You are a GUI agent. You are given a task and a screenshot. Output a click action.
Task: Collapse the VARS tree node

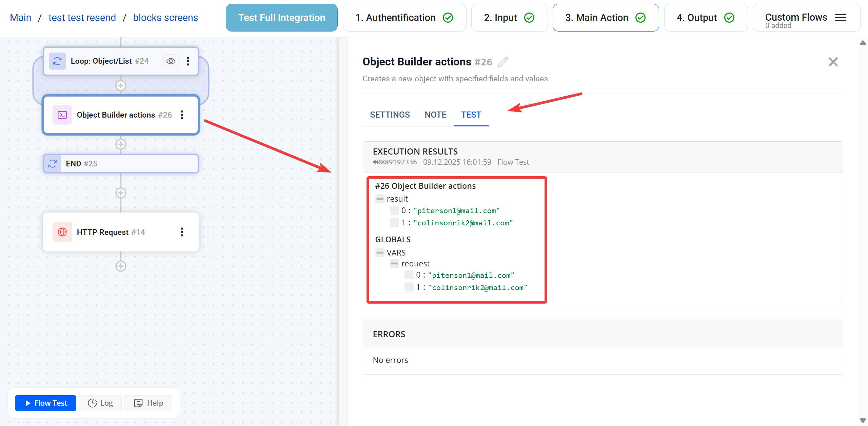(380, 253)
